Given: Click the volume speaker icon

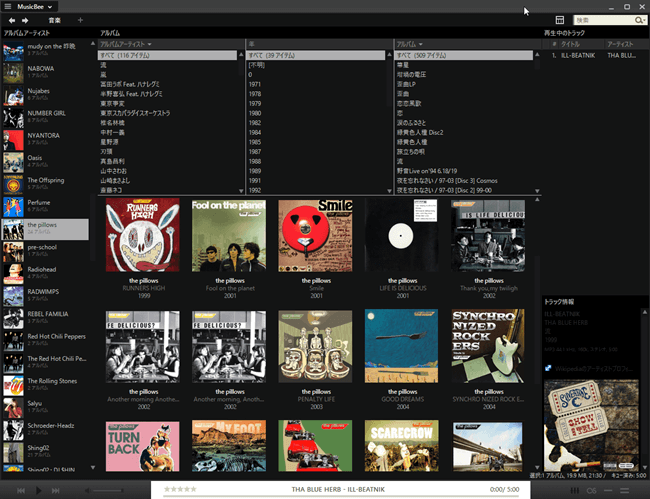Looking at the screenshot, I should click(87, 491).
